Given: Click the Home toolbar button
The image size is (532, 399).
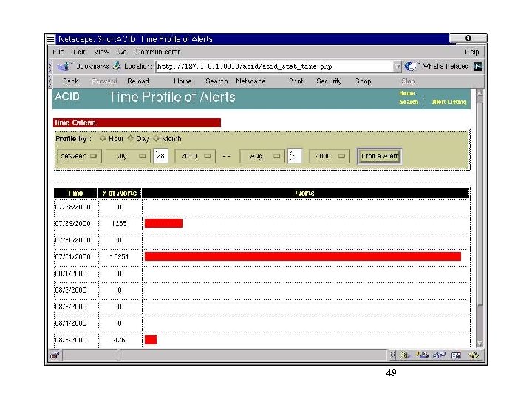Looking at the screenshot, I should click(x=183, y=81).
